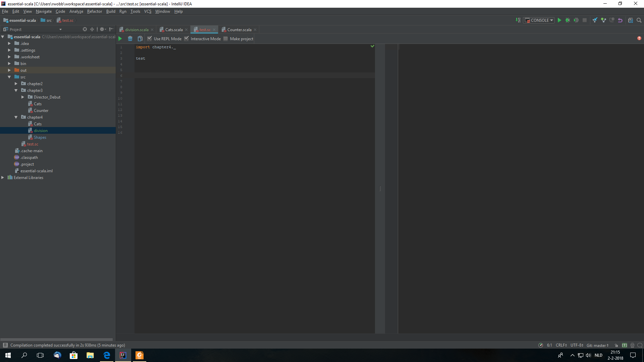Open the Git: master branch popup
The image size is (644, 362).
tap(597, 345)
